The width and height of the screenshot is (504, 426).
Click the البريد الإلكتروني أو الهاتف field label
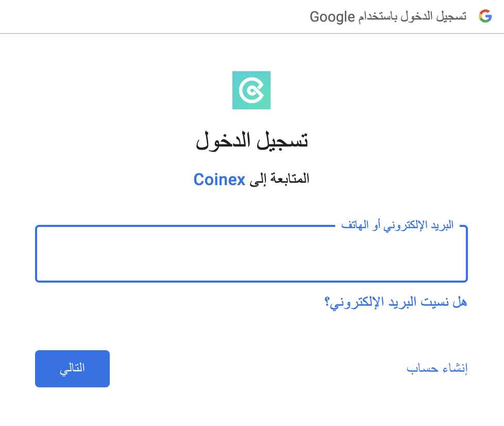(397, 225)
